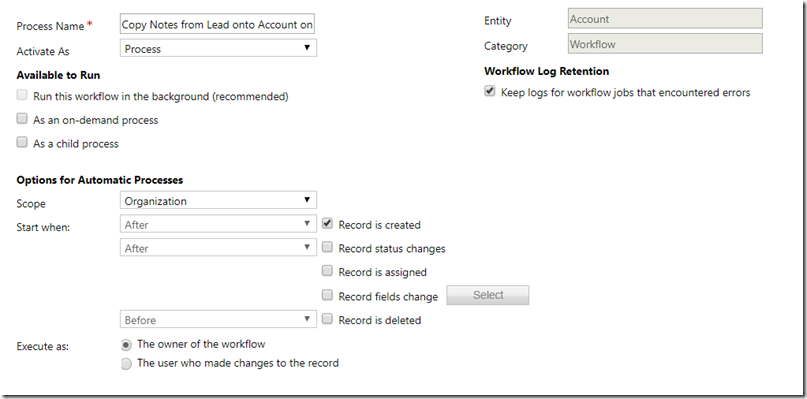The width and height of the screenshot is (807, 399).
Task: Select The owner of the workflow radio button
Action: coord(126,345)
